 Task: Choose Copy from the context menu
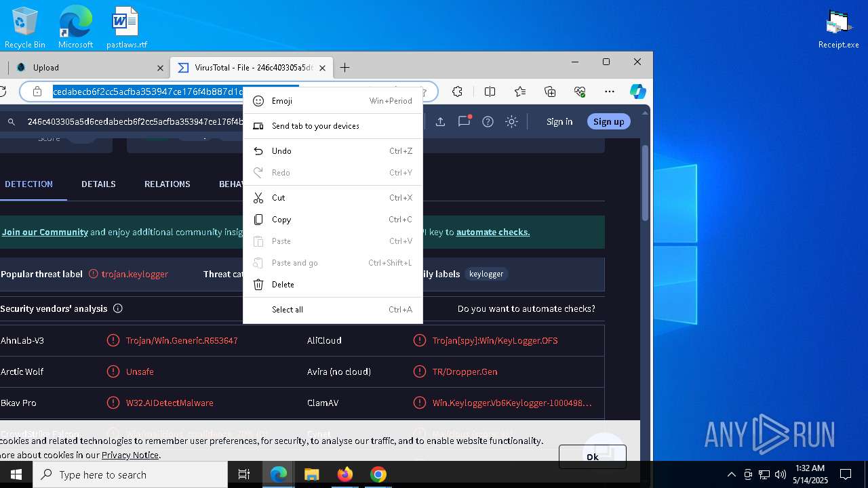[x=333, y=220]
